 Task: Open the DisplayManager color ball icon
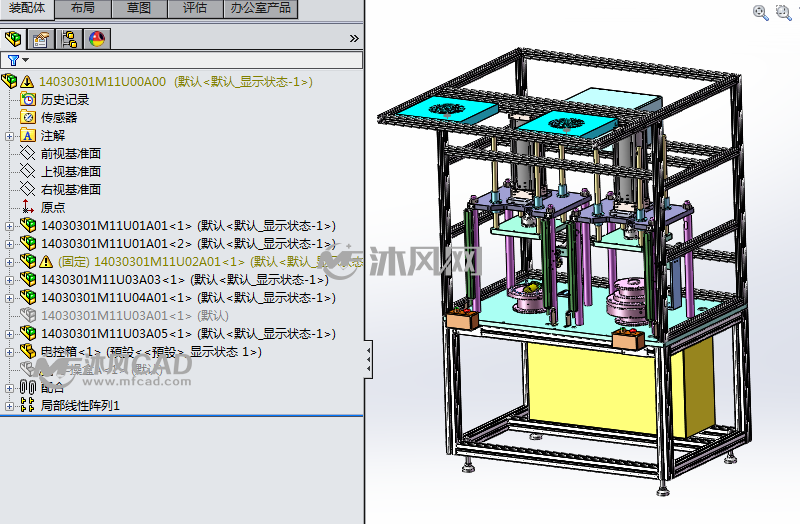(97, 39)
